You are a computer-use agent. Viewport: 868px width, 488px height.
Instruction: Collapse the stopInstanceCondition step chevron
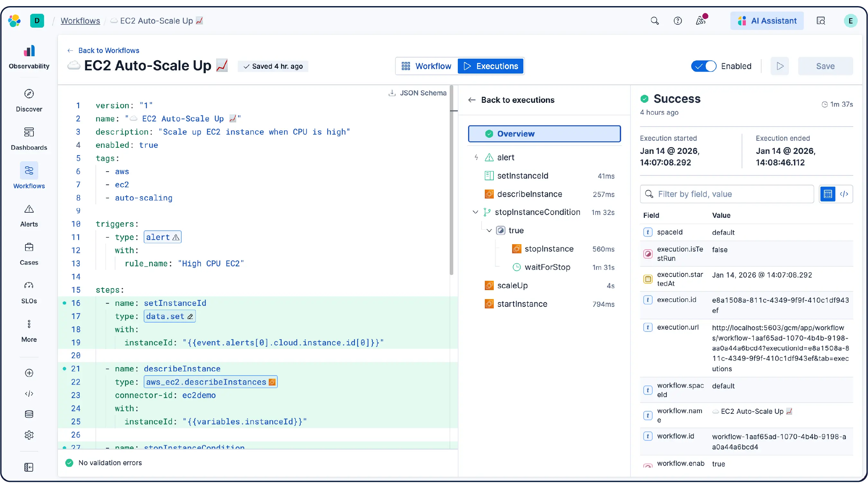point(475,212)
